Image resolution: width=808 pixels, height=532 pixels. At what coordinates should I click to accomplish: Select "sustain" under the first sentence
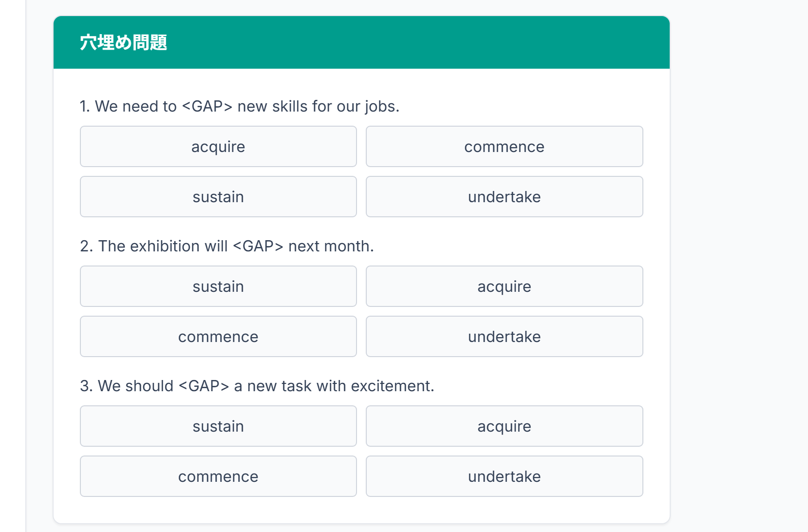click(218, 197)
